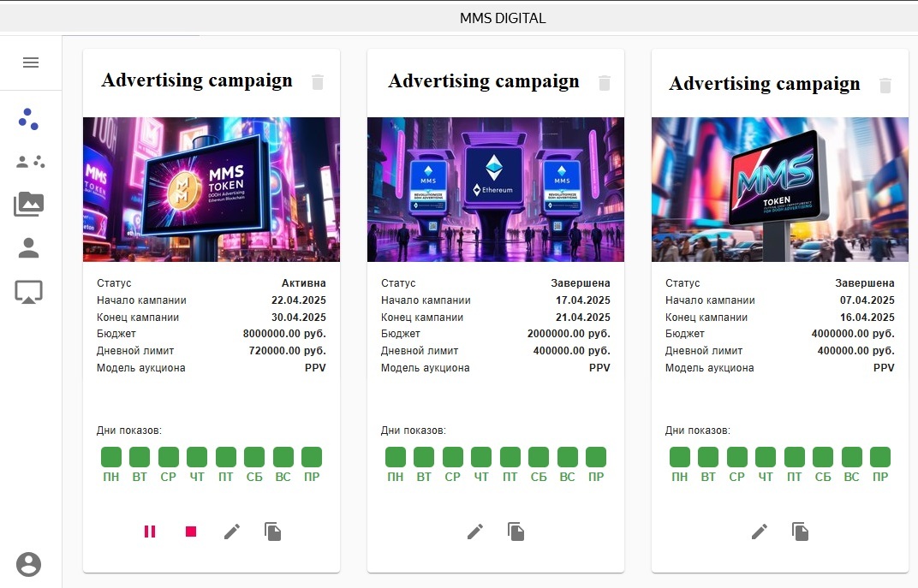Viewport: 918px width, 588px height.
Task: Select end date 21.04.2025
Action: [582, 318]
